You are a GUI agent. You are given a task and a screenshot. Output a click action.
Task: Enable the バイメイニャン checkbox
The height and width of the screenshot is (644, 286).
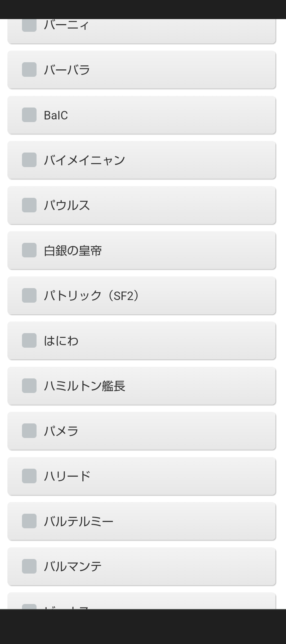pos(29,160)
